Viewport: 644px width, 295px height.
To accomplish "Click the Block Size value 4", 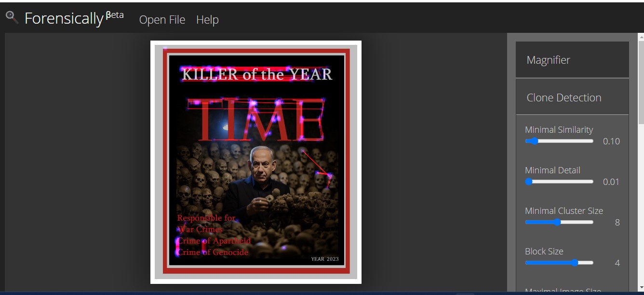I will click(617, 263).
